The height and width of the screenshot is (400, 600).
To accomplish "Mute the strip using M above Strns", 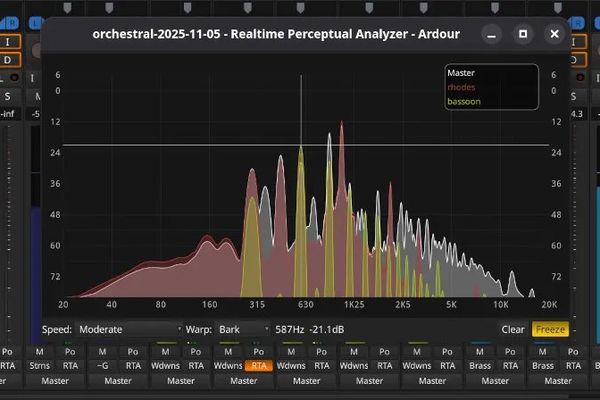I will point(39,352).
